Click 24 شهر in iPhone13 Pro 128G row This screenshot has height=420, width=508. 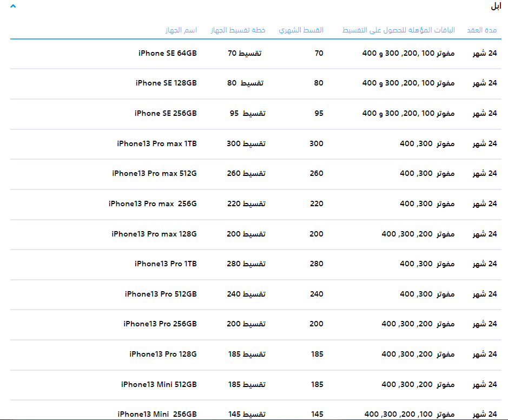(x=485, y=354)
